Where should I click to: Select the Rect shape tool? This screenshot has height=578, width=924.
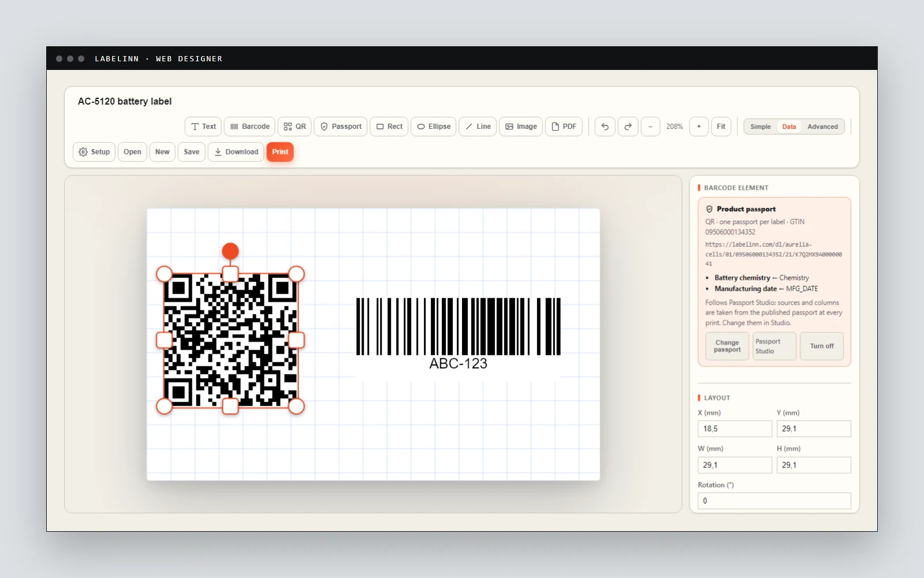[x=389, y=127]
